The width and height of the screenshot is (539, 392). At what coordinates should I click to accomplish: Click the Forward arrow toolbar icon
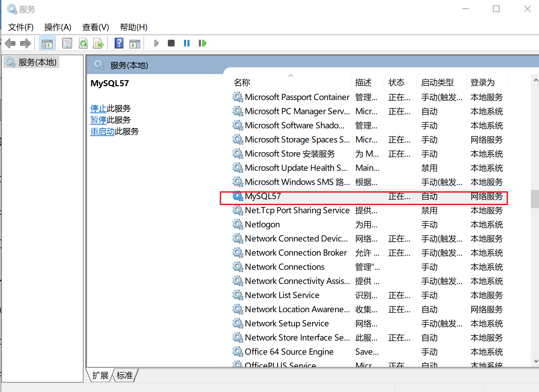coord(26,43)
